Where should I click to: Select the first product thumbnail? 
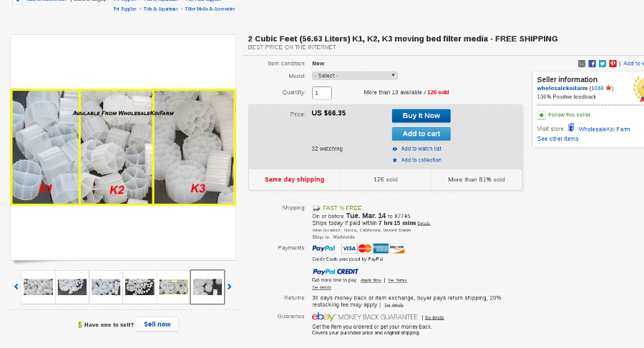tap(39, 287)
